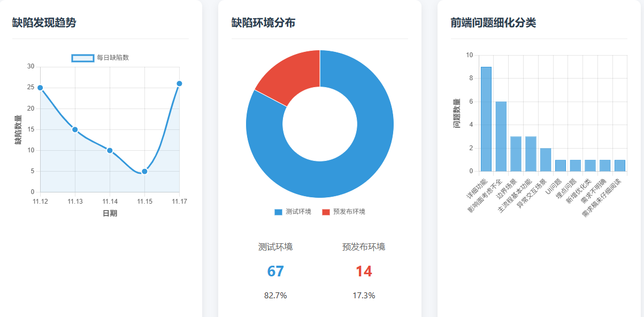This screenshot has height=317, width=644.
Task: Click the red number 14
Action: coord(364,271)
